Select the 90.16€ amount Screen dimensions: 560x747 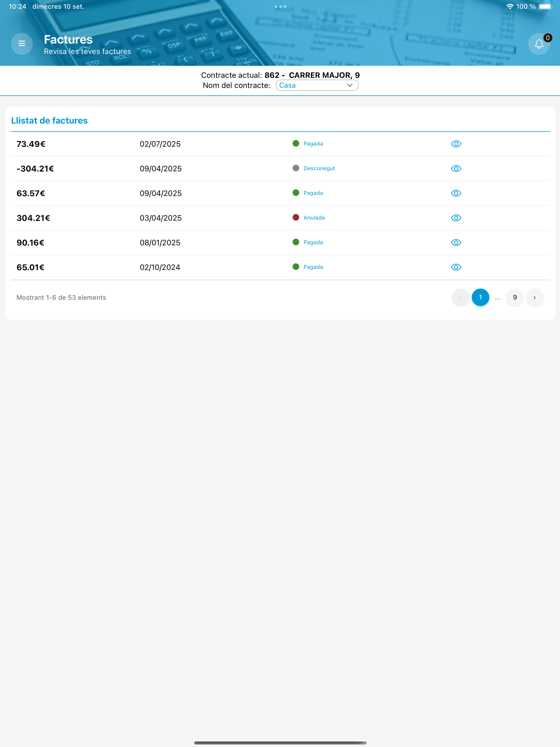click(x=30, y=243)
